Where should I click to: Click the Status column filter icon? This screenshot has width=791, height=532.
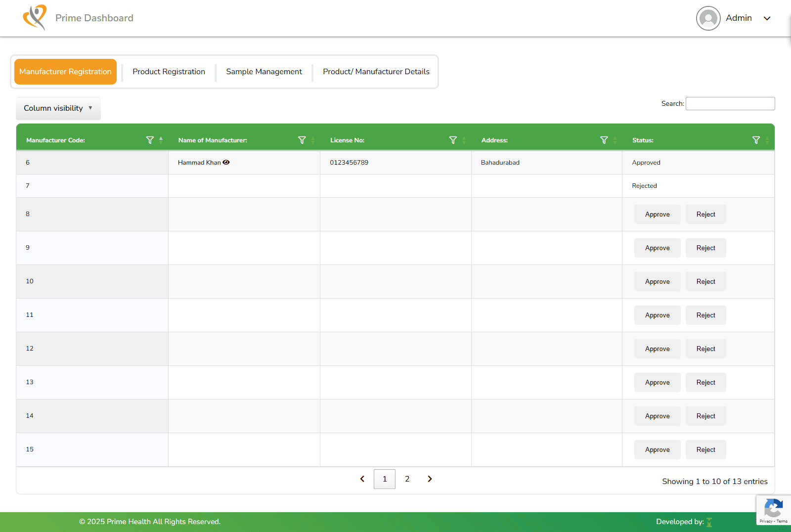click(756, 140)
